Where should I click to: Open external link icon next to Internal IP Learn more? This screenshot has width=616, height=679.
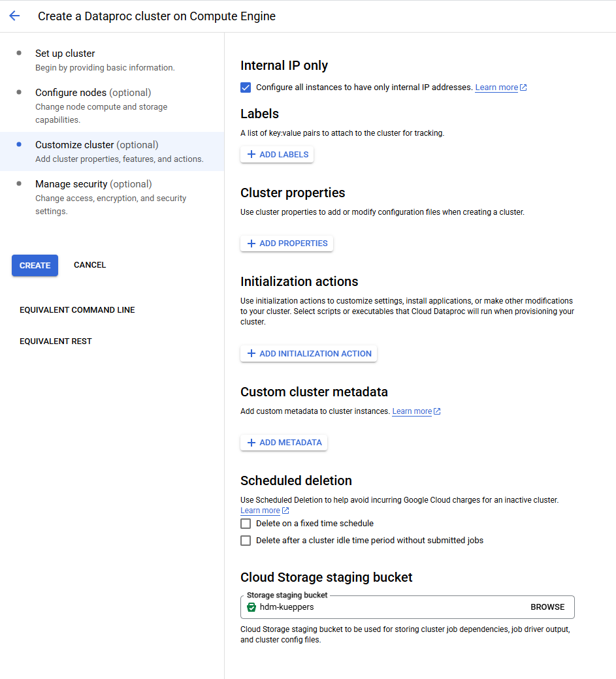pyautogui.click(x=523, y=87)
